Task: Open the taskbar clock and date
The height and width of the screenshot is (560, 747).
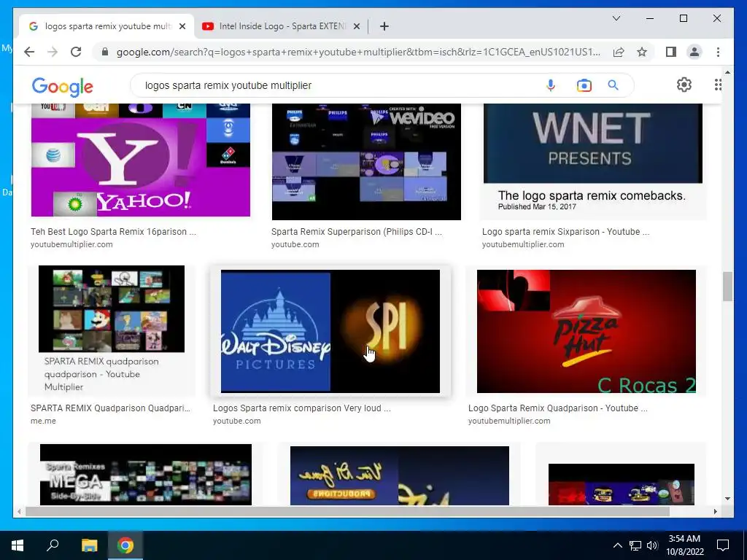Action: click(684, 545)
